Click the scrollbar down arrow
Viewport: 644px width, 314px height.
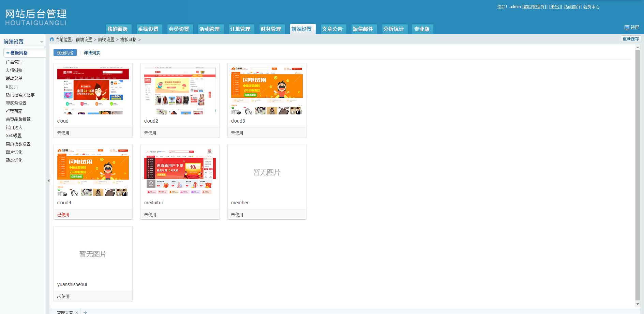click(x=638, y=304)
